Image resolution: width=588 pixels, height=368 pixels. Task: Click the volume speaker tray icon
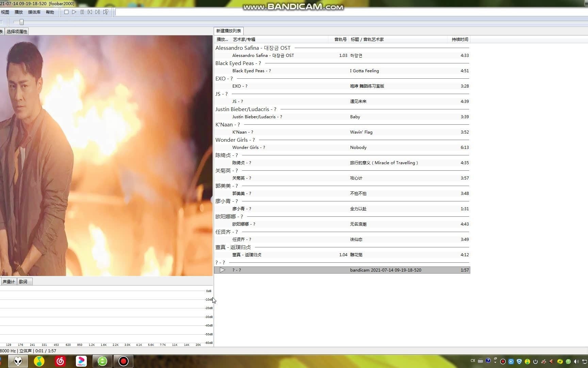pyautogui.click(x=576, y=362)
